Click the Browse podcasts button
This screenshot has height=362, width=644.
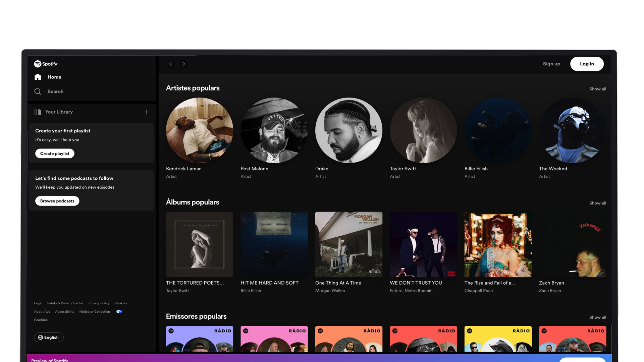(x=57, y=201)
